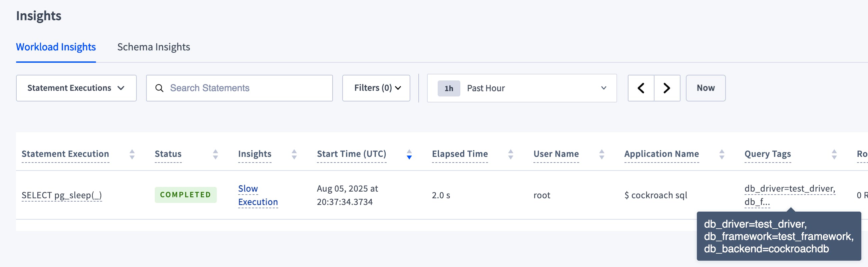Open the Past Hour time range selector
This screenshot has width=868, height=267.
point(522,88)
